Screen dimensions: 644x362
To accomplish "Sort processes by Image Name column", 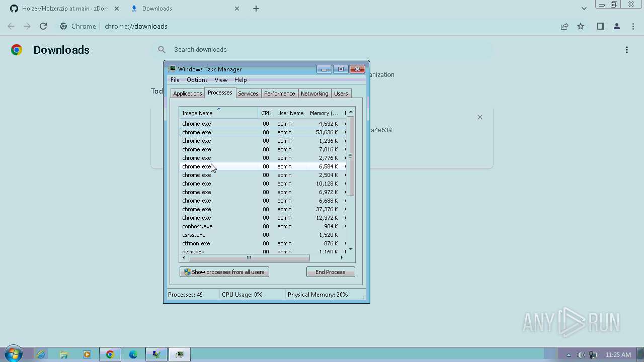I will point(219,113).
